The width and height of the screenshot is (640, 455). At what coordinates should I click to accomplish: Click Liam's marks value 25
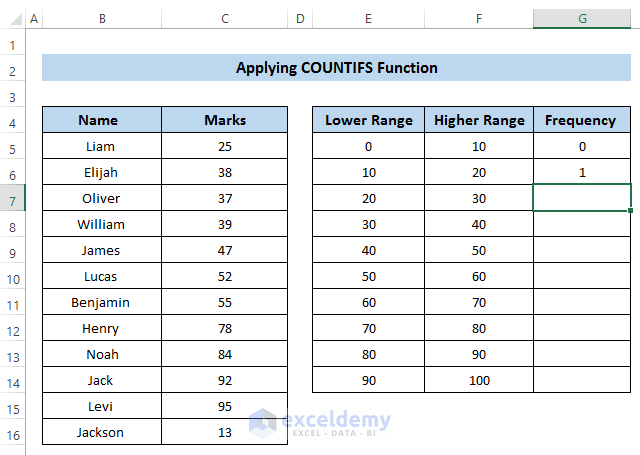224,146
